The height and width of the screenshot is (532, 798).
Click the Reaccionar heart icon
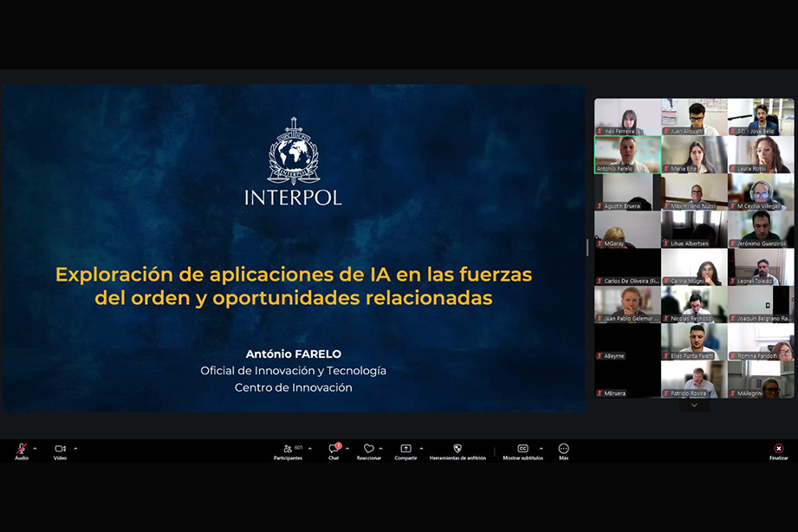point(368,449)
